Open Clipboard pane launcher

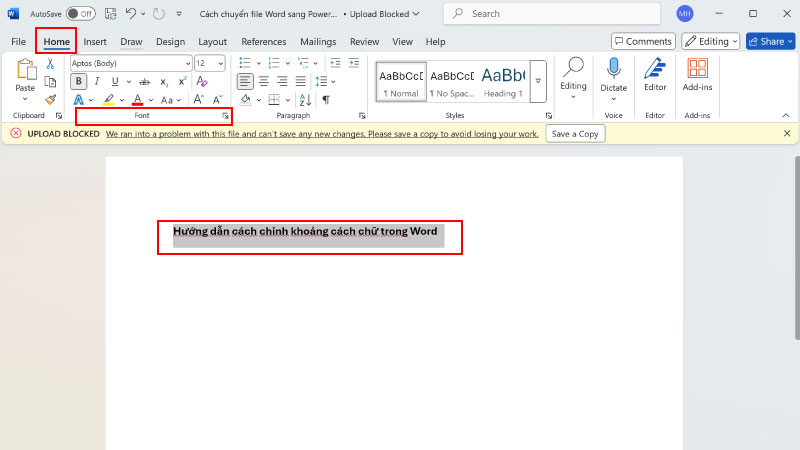59,116
